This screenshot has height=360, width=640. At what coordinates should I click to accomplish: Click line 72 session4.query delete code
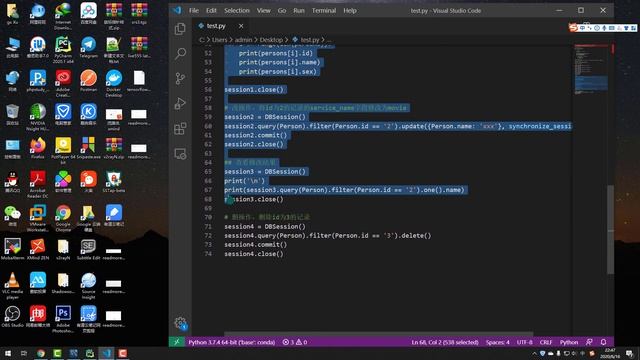click(327, 236)
